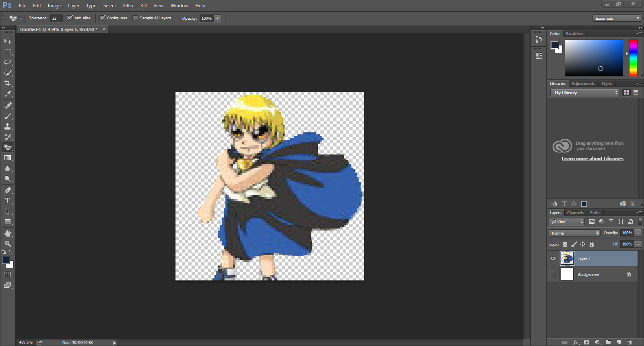Open layer styles fx icon in Layers panel
Viewport: 644px width, 346px height.
576,342
